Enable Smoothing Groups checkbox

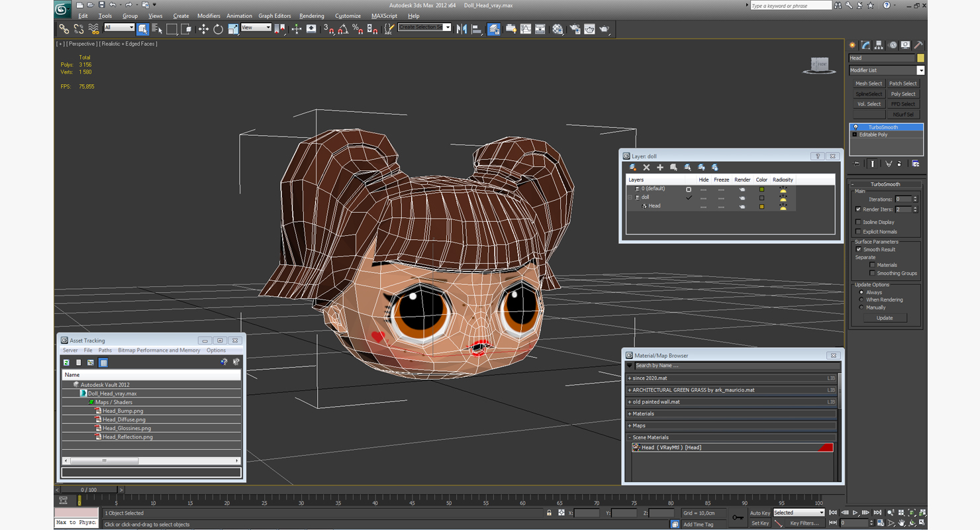pos(873,273)
